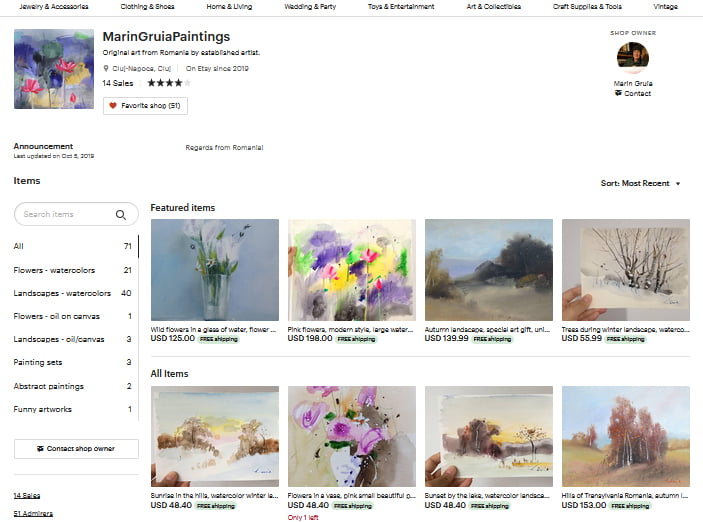The height and width of the screenshot is (522, 703).
Task: Open the 14 Sales link in sidebar
Action: point(28,495)
